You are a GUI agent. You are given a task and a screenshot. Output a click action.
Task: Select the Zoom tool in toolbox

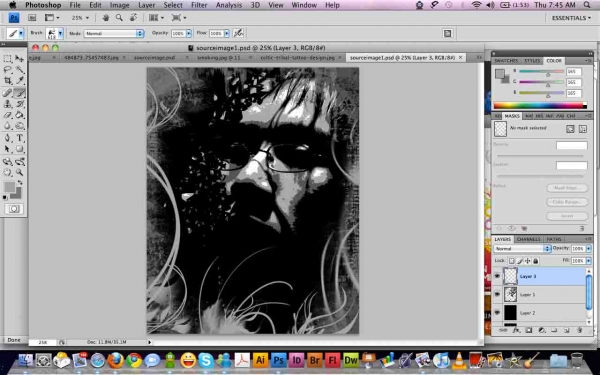pyautogui.click(x=20, y=173)
